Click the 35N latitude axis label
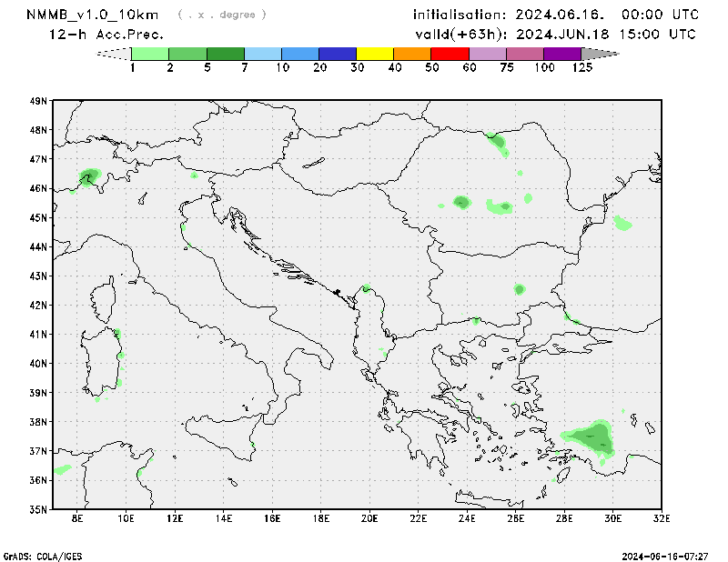The image size is (728, 562). pos(38,509)
